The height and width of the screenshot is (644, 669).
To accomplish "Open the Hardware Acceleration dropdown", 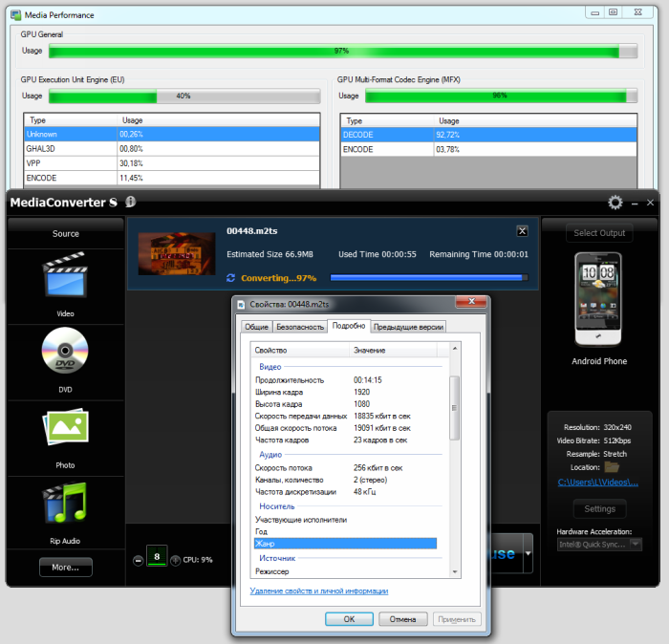I will pos(599,545).
